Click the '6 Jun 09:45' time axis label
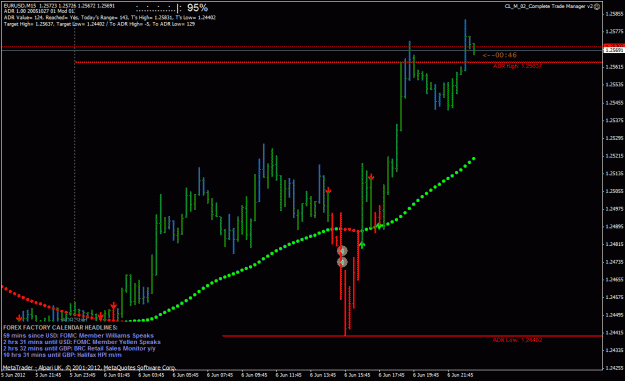Screen dimensions: 625x381 (x=254, y=375)
